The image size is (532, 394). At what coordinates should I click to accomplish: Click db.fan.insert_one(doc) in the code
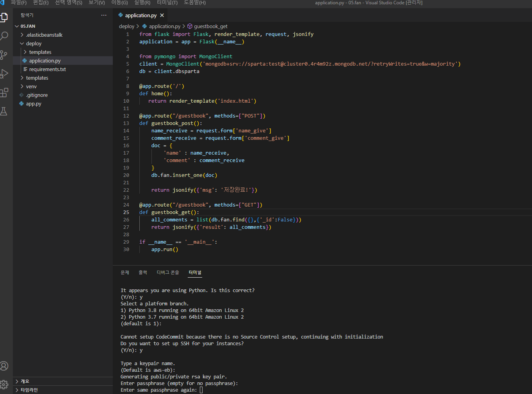click(184, 175)
